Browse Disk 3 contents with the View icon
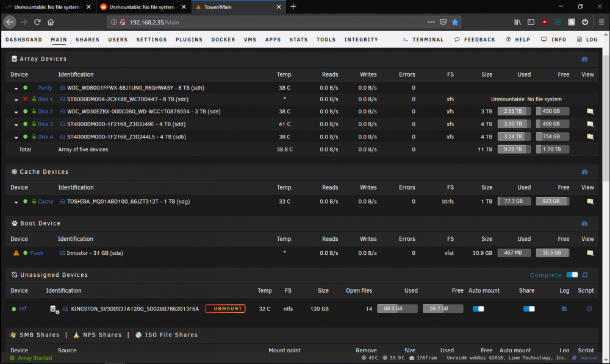This screenshot has height=364, width=610. coord(590,124)
